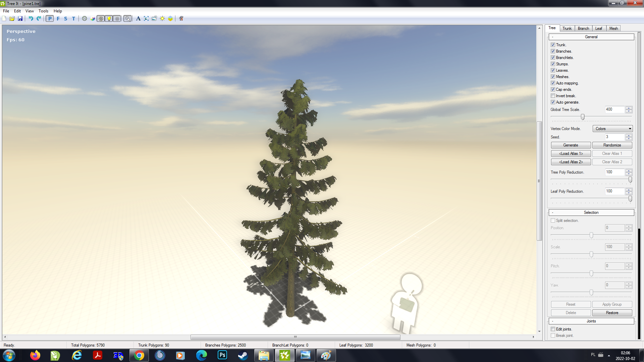The height and width of the screenshot is (362, 644).
Task: Switch to the Branch tab
Action: point(583,28)
